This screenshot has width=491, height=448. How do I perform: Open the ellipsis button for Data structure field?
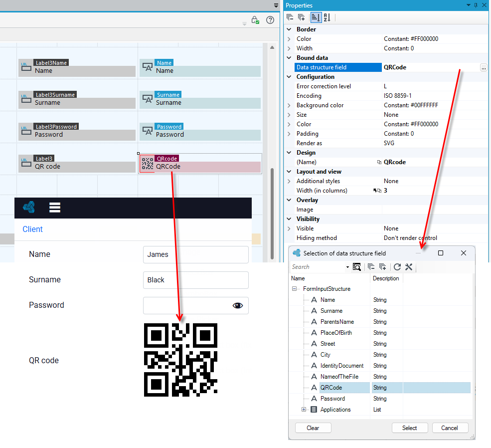pos(484,67)
